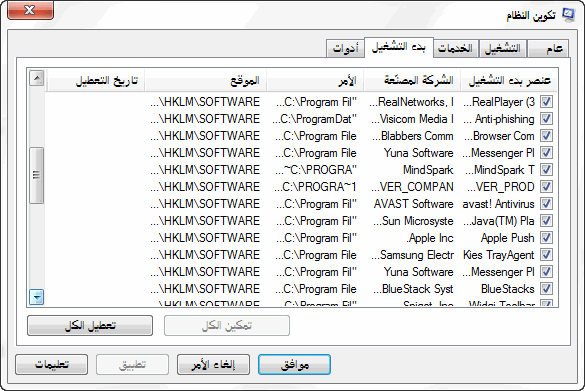Uncheck the RealPlayer startup item checkbox

tap(547, 101)
